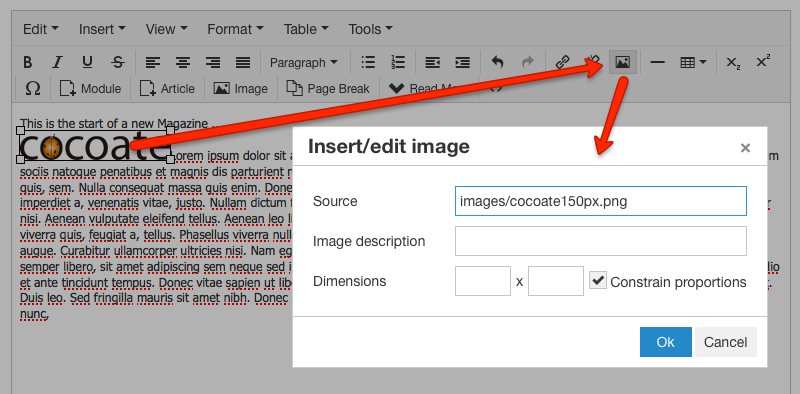Image resolution: width=800 pixels, height=394 pixels.
Task: Undo last action
Action: point(497,63)
